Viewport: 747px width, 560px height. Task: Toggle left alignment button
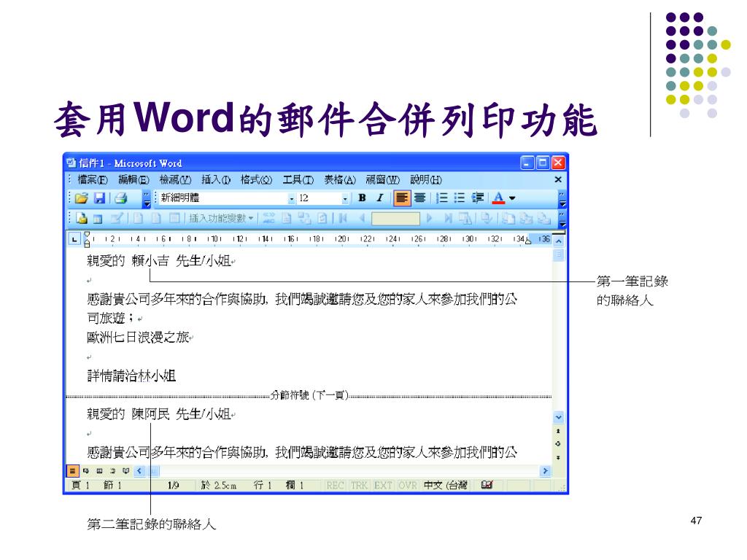[x=402, y=198]
